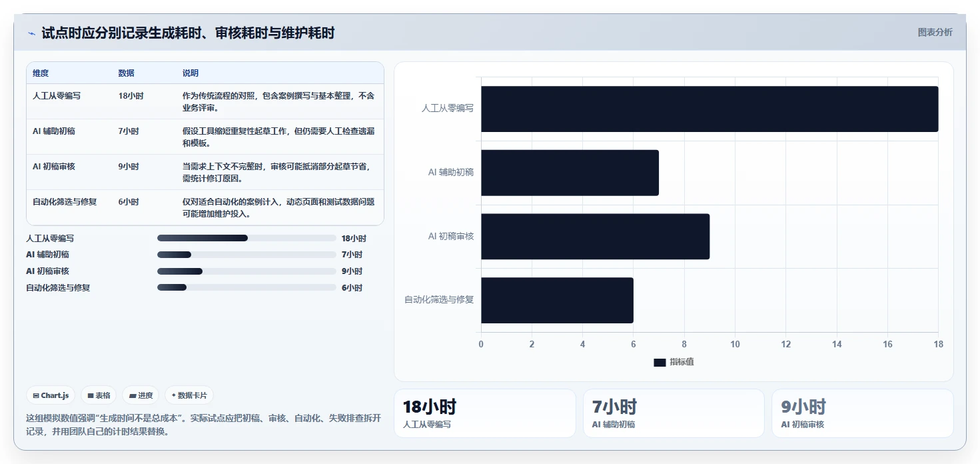Viewport: 980px width, 464px height.
Task: Click the 人工从零编写 chart bar
Action: coord(710,109)
